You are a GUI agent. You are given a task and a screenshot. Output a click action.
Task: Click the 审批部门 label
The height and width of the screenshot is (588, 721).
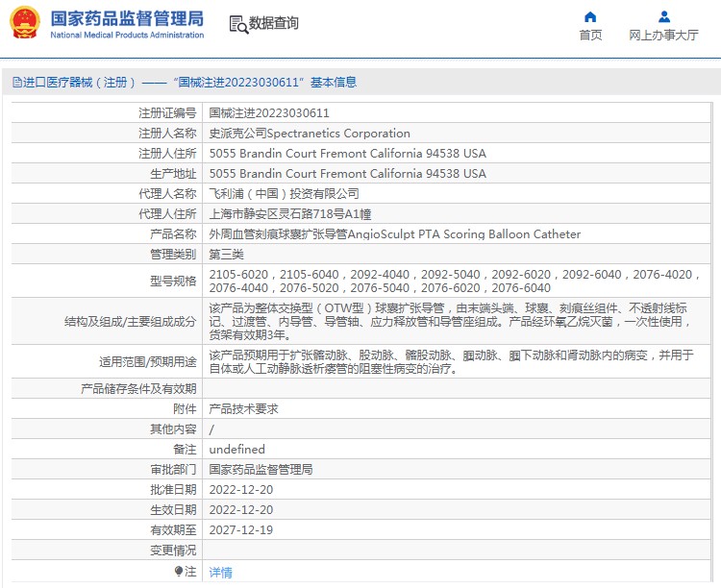[173, 470]
